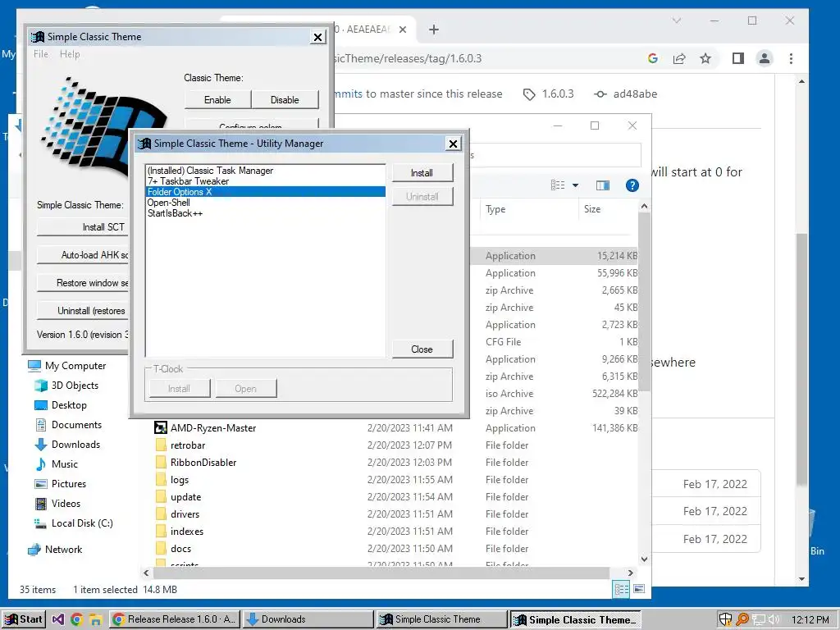Click Network icon in Explorer sidebar
Image resolution: width=840 pixels, height=630 pixels.
pyautogui.click(x=34, y=550)
